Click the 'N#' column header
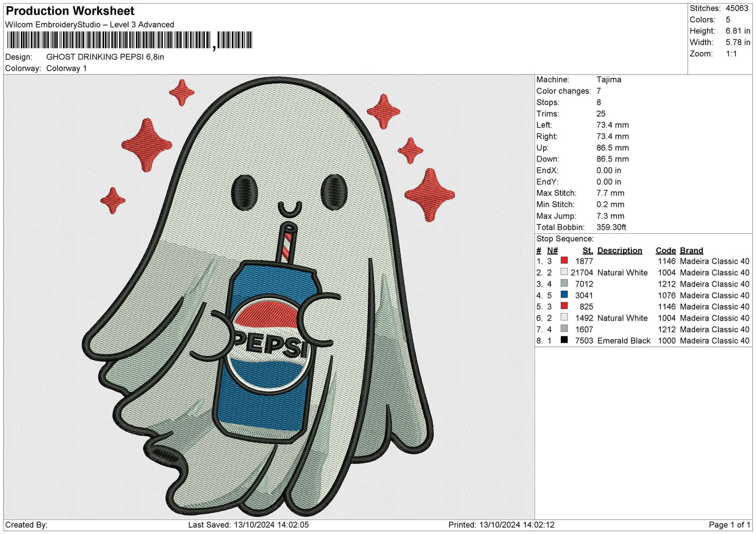 click(552, 251)
